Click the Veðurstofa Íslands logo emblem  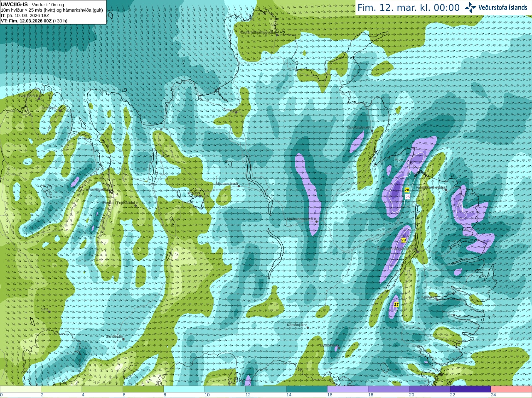[470, 7]
